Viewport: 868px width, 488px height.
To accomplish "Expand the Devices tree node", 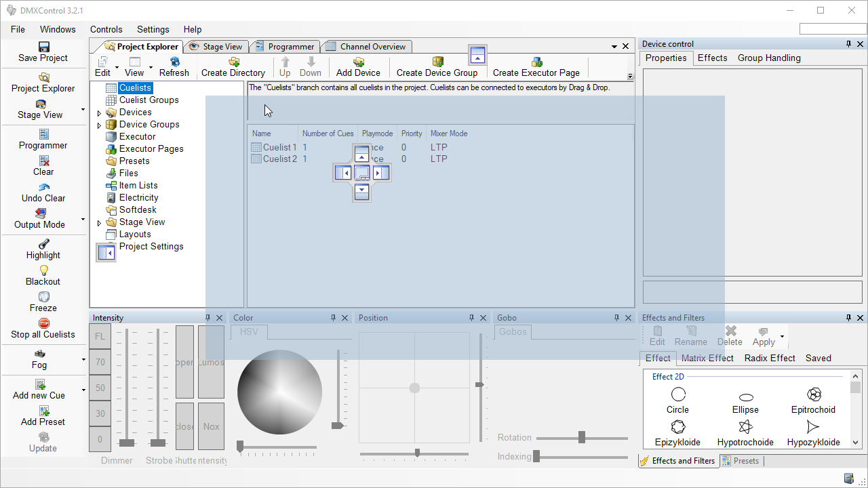I will click(100, 113).
